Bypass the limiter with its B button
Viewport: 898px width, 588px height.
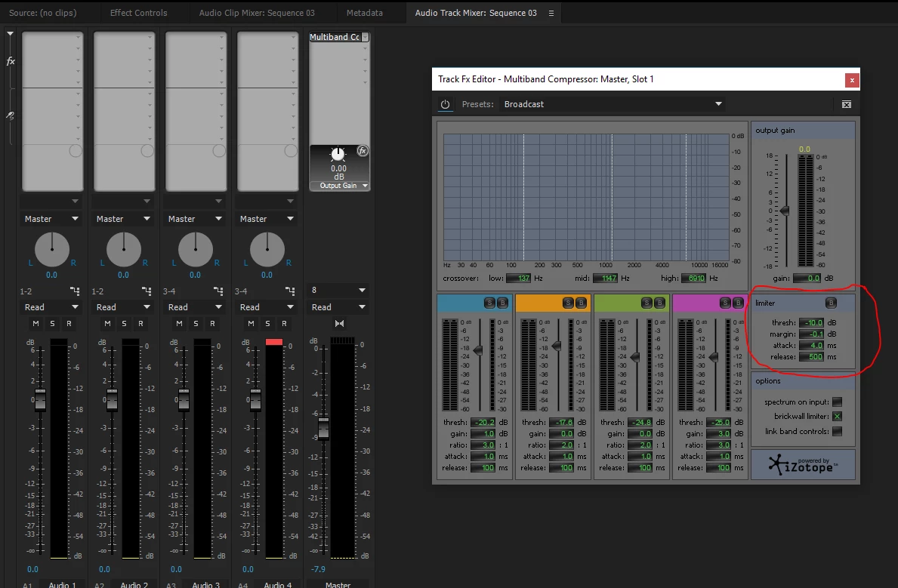pyautogui.click(x=831, y=303)
